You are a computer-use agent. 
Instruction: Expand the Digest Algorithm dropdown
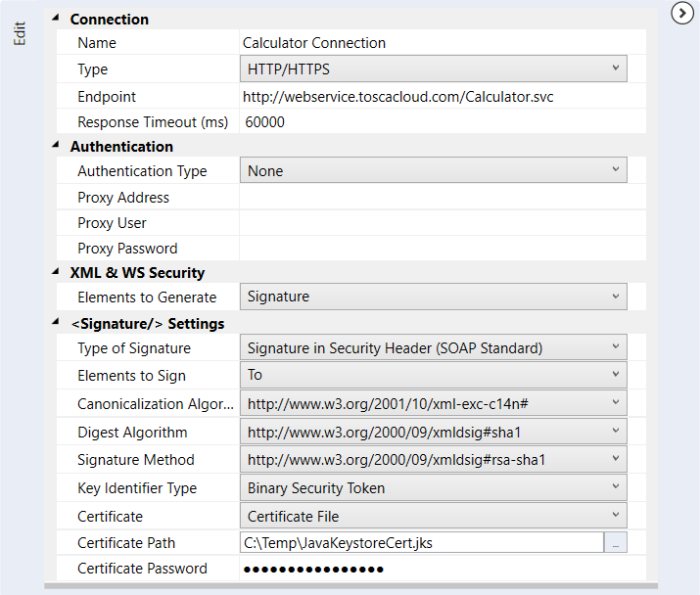pyautogui.click(x=433, y=432)
